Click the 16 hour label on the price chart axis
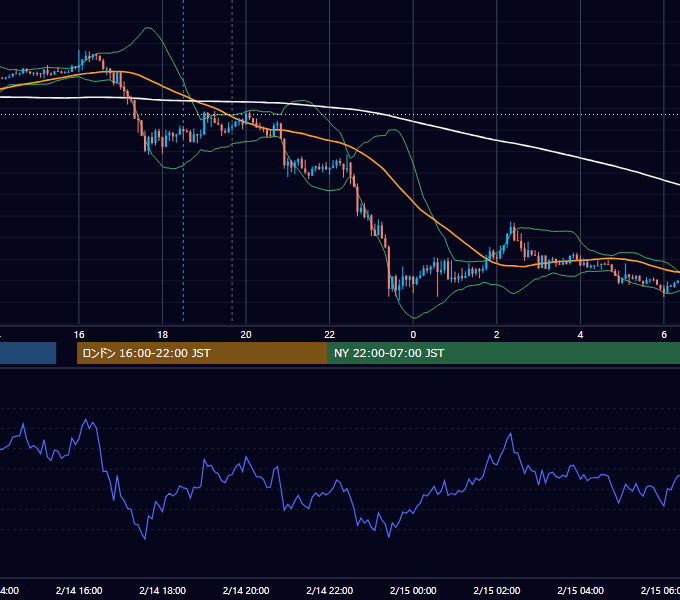 (79, 335)
